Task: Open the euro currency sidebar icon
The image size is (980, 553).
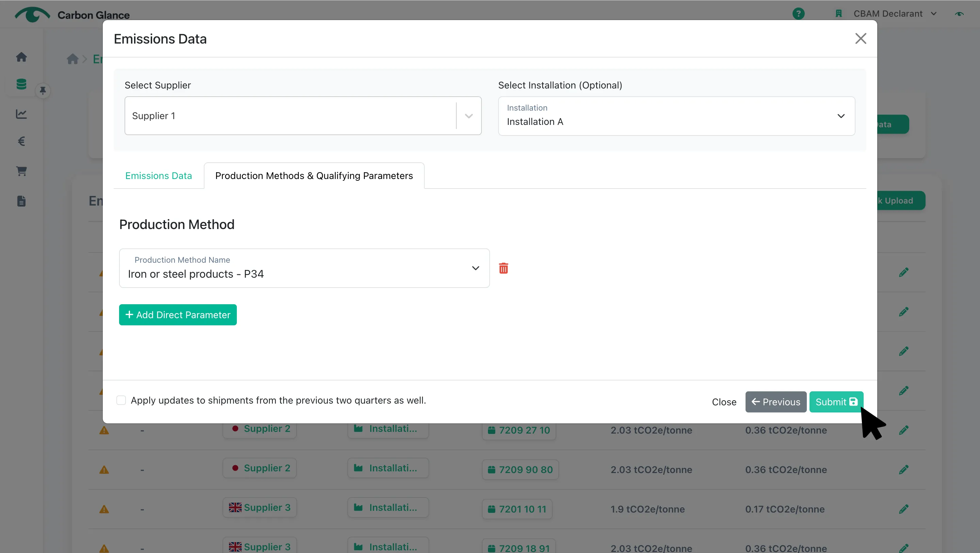Action: coord(21,141)
